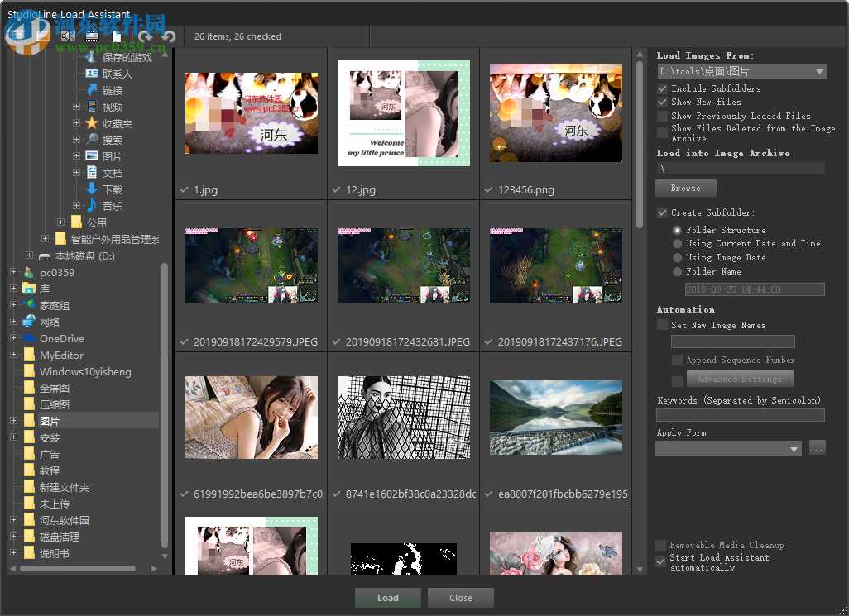The image size is (849, 616).
Task: Click inside the Keywords input field
Action: pyautogui.click(x=741, y=414)
